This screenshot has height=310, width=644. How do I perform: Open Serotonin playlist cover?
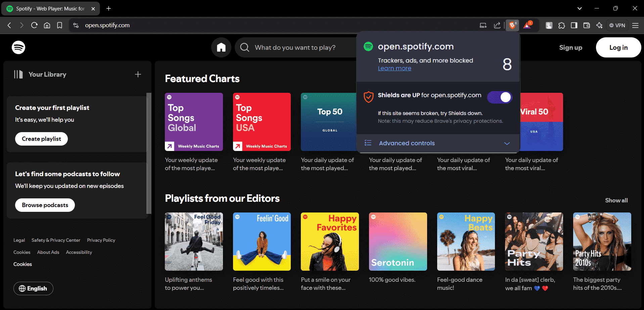[398, 241]
